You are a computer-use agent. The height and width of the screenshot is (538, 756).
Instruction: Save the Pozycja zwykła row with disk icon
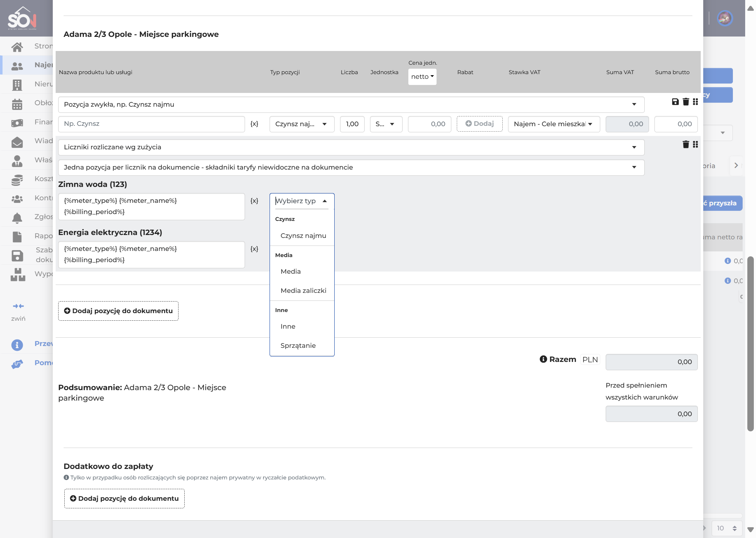(675, 102)
